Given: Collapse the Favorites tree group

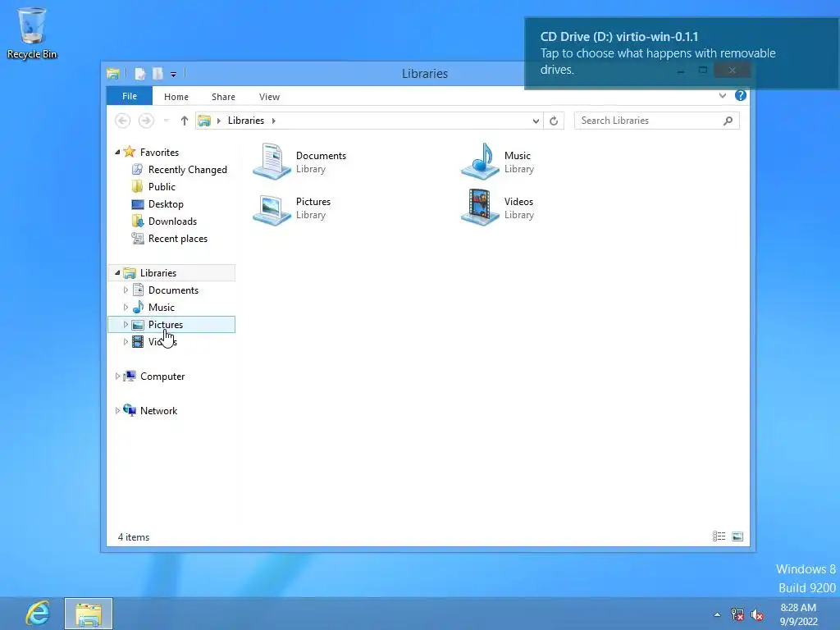Looking at the screenshot, I should pyautogui.click(x=117, y=152).
